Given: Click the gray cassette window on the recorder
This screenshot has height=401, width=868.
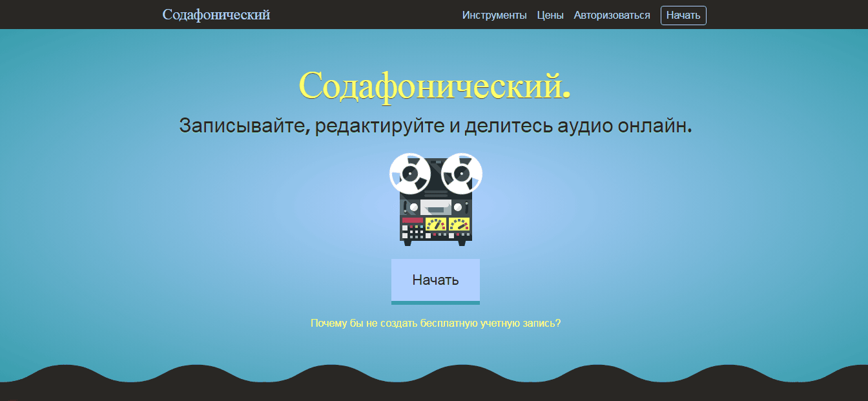Looking at the screenshot, I should tap(436, 208).
